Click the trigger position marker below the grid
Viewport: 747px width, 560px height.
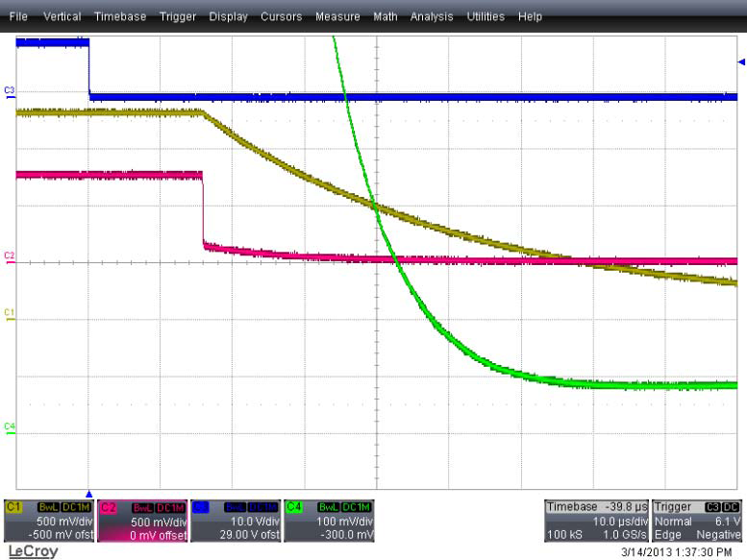pyautogui.click(x=89, y=494)
